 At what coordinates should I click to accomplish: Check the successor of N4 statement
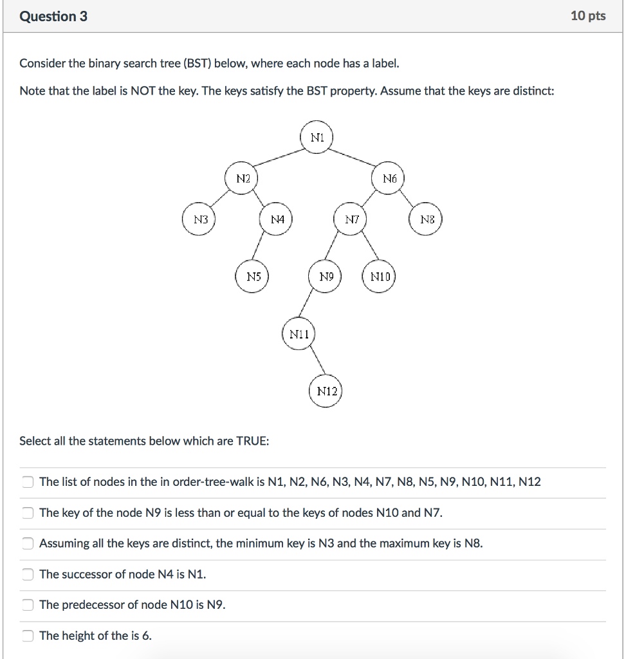click(x=27, y=574)
